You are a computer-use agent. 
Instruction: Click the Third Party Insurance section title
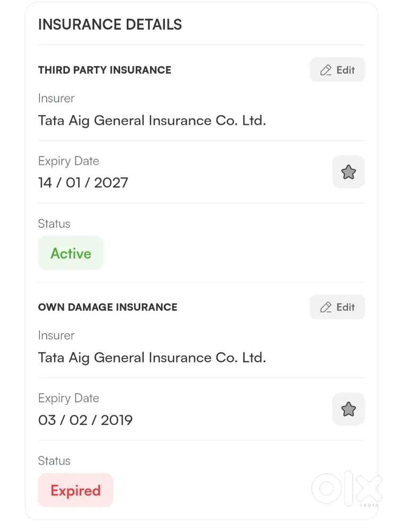105,70
